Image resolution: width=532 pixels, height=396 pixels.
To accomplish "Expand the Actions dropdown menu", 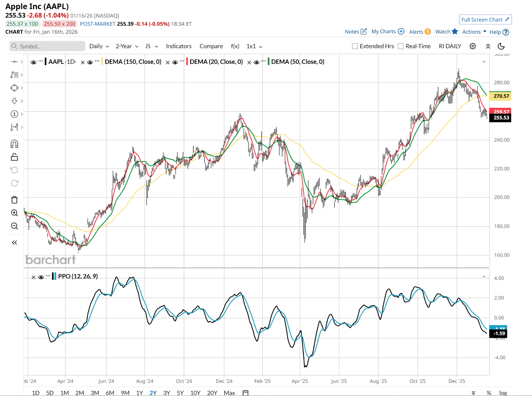I will (474, 32).
